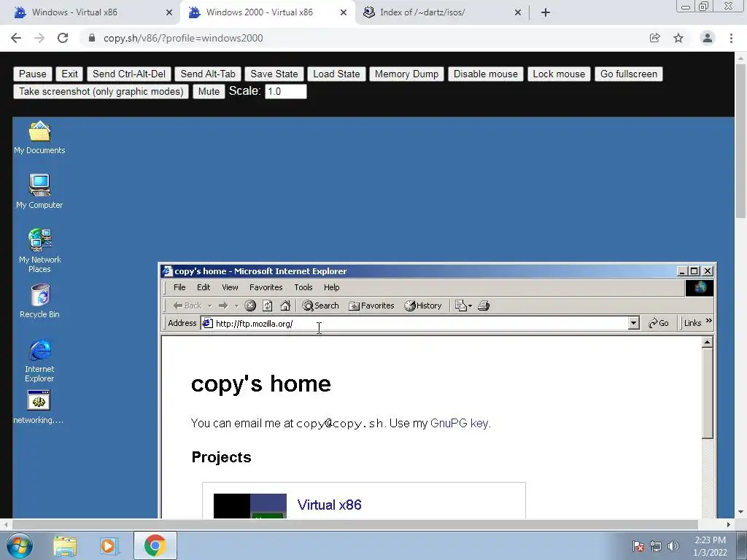Open My Documents desktop icon
Image resolution: width=747 pixels, height=560 pixels.
tap(39, 138)
